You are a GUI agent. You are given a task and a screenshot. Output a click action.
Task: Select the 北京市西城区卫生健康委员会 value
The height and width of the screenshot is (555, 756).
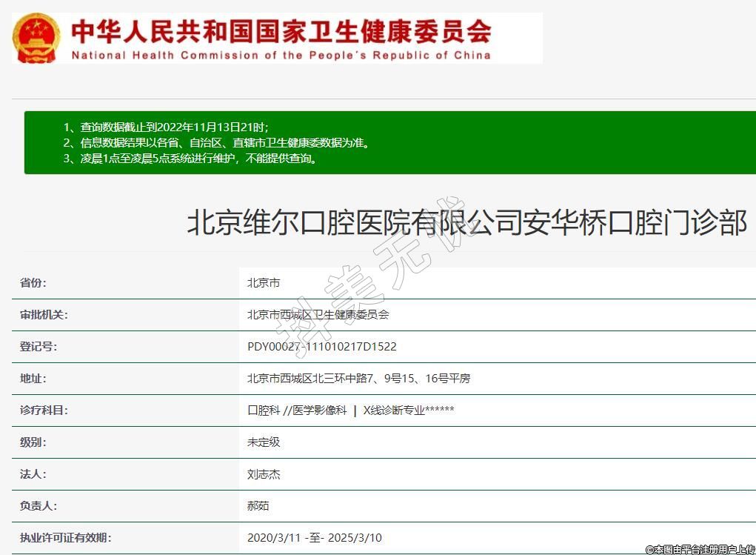point(318,315)
